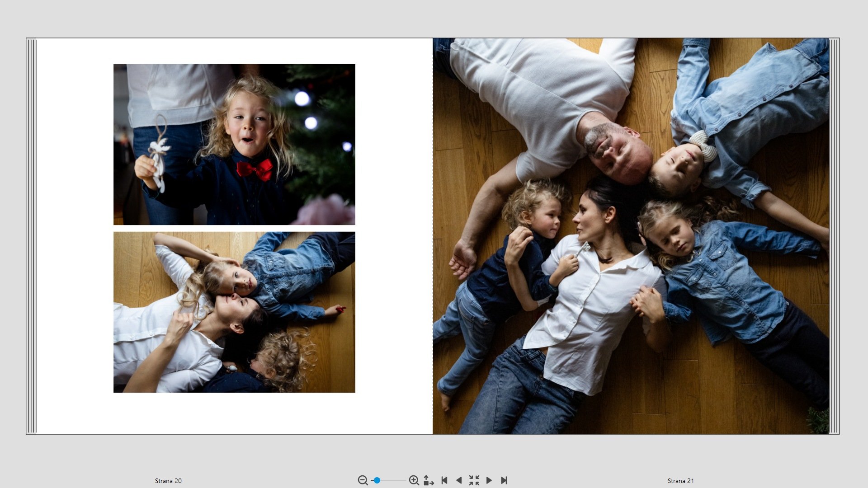Jump to the last page

click(x=504, y=480)
